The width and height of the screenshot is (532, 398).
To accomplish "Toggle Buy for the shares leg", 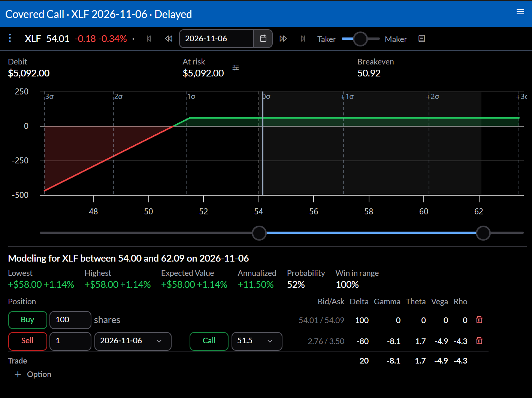I will point(28,320).
